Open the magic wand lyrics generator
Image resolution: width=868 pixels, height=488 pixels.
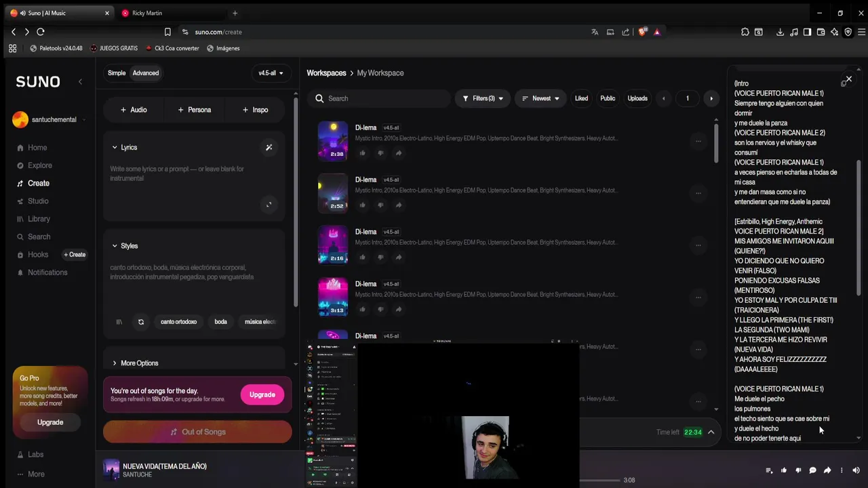(269, 147)
